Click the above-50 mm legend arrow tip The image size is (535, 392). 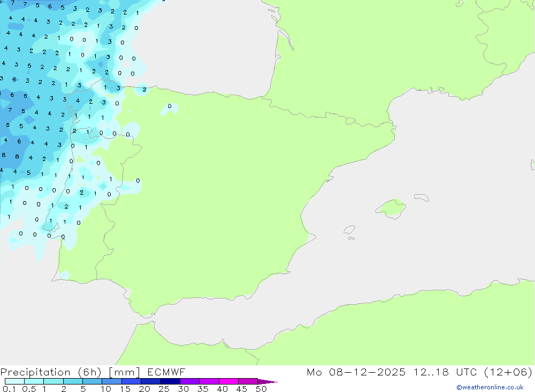[267, 382]
